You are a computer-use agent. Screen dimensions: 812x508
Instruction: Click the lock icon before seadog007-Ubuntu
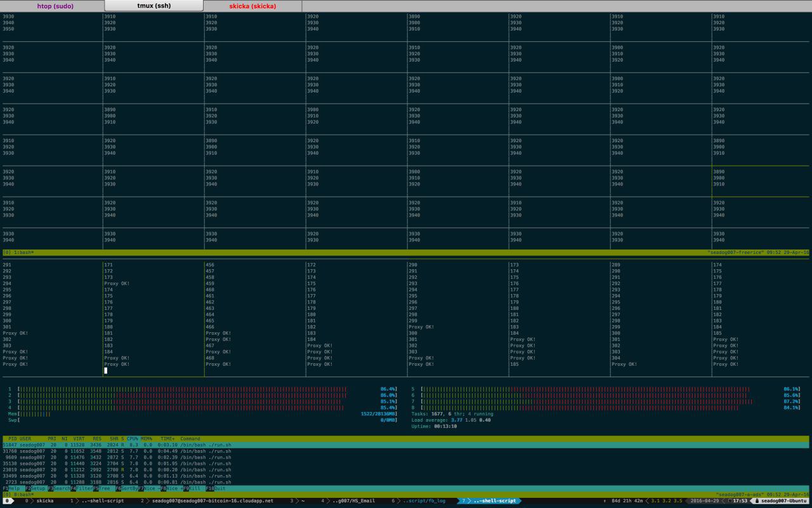click(x=757, y=501)
